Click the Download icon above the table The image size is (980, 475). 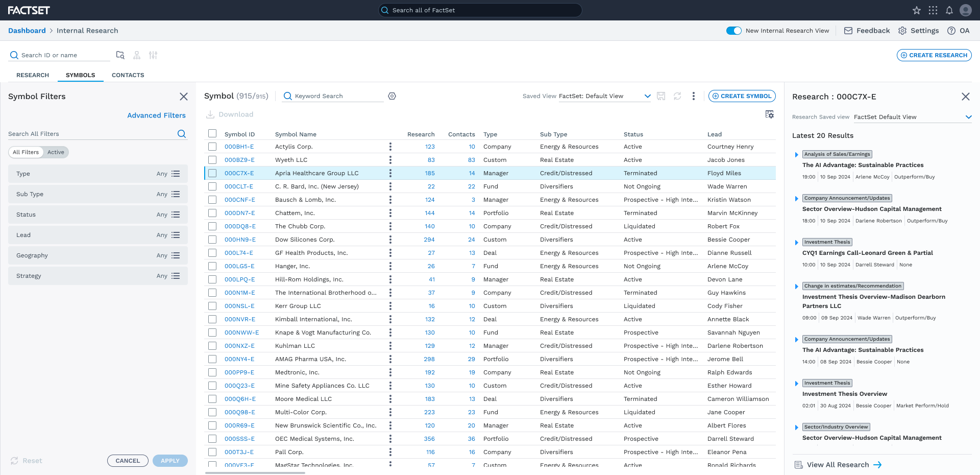click(210, 114)
